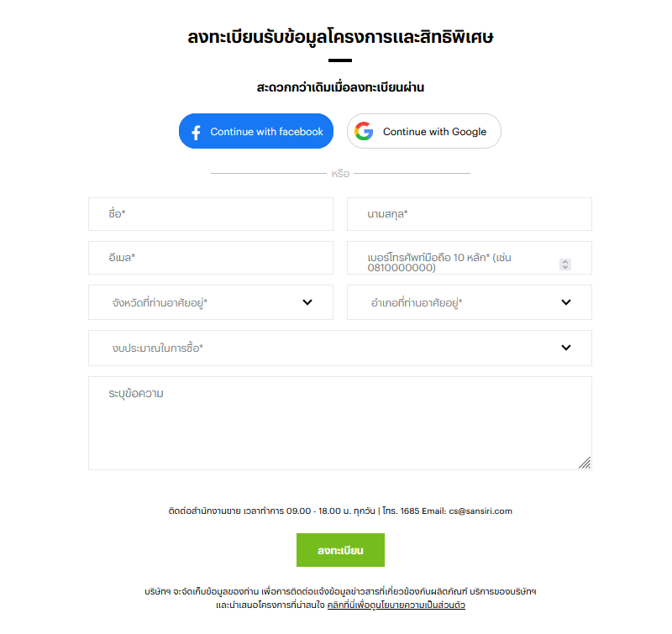This screenshot has height=634, width=672.
Task: Click the textarea resize handle
Action: (585, 463)
